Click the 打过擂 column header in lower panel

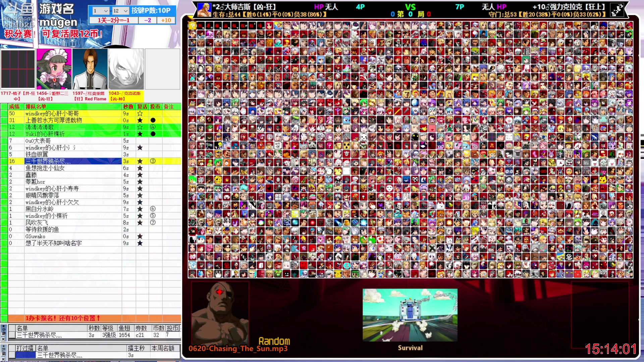pyautogui.click(x=25, y=348)
